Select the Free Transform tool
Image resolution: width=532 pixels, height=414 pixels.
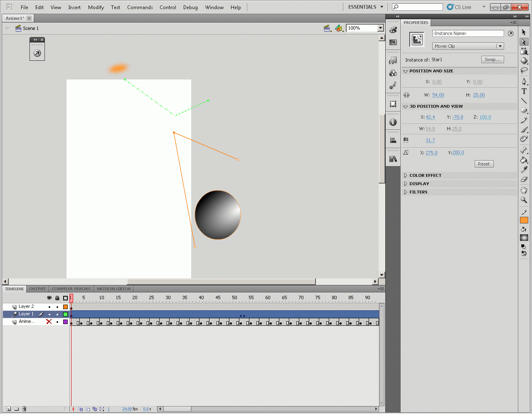coord(524,51)
